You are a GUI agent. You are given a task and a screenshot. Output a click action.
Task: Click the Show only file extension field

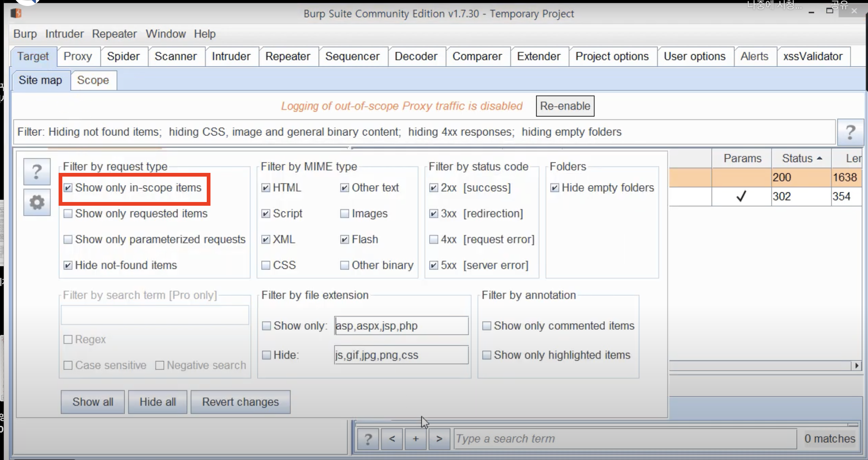pyautogui.click(x=401, y=326)
